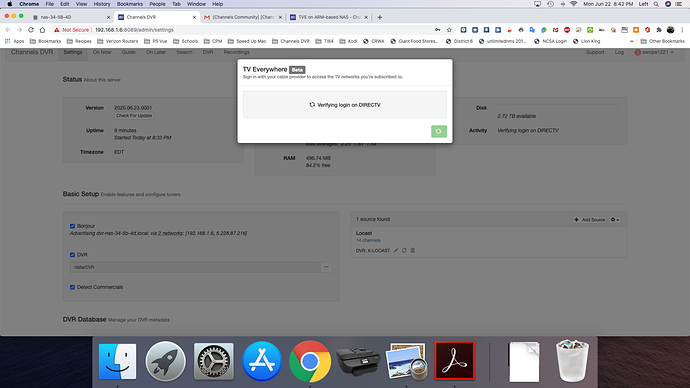690x388 pixels.
Task: Click the Check For Update button
Action: click(134, 116)
